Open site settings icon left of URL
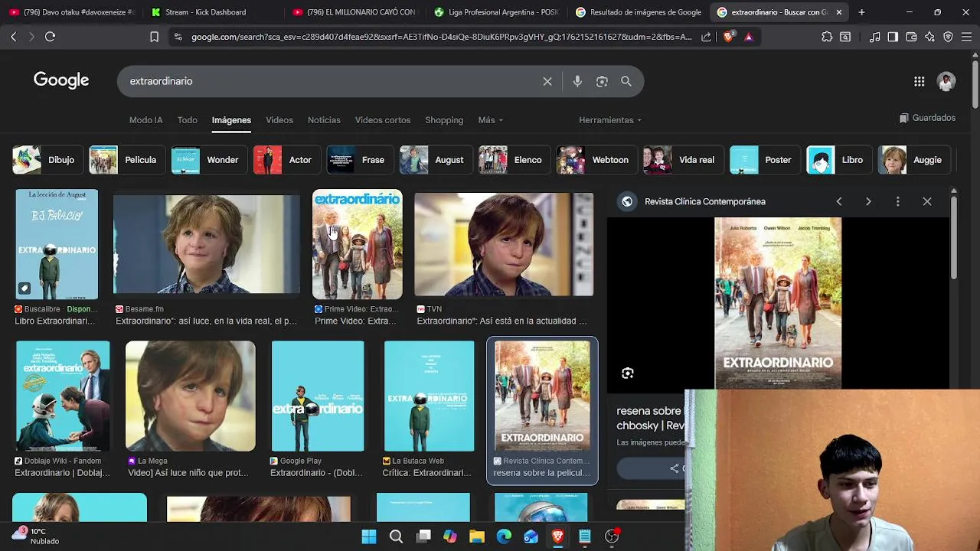The width and height of the screenshot is (980, 551). coord(178,37)
